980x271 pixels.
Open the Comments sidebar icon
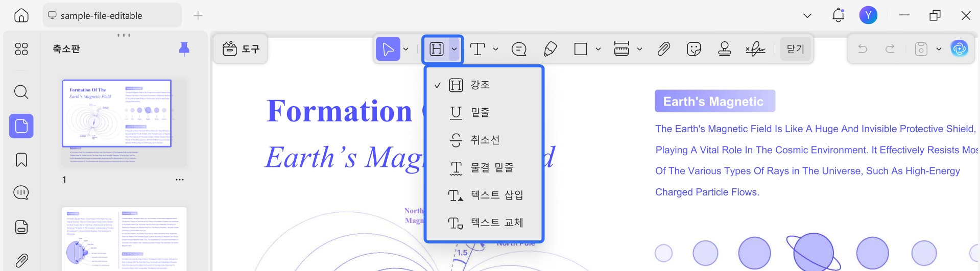(x=21, y=193)
